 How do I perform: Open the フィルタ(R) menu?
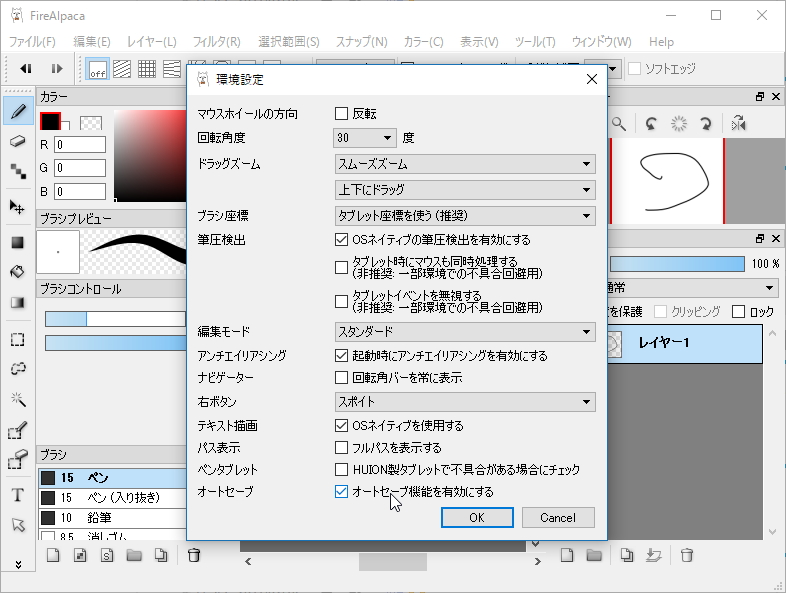(217, 42)
